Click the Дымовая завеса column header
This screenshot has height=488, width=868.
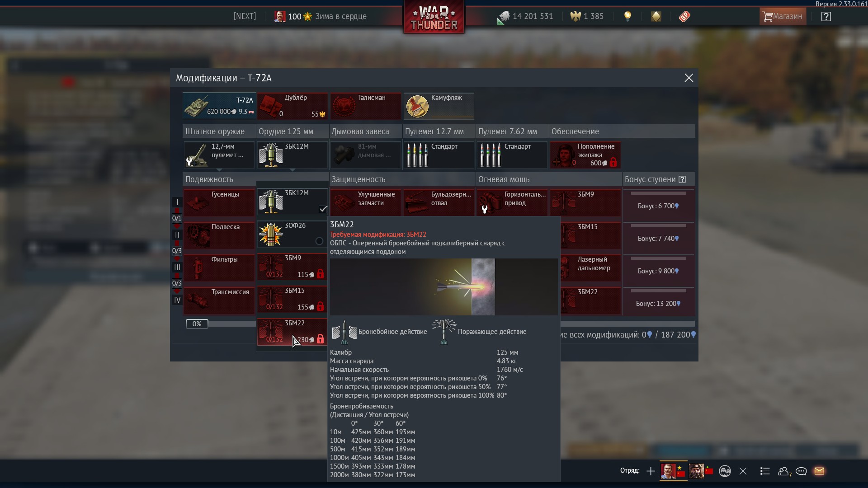point(366,131)
